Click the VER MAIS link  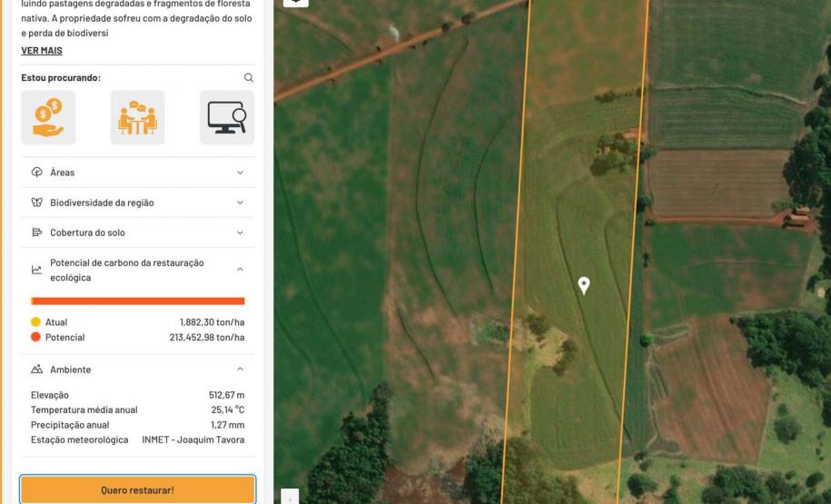pos(42,51)
